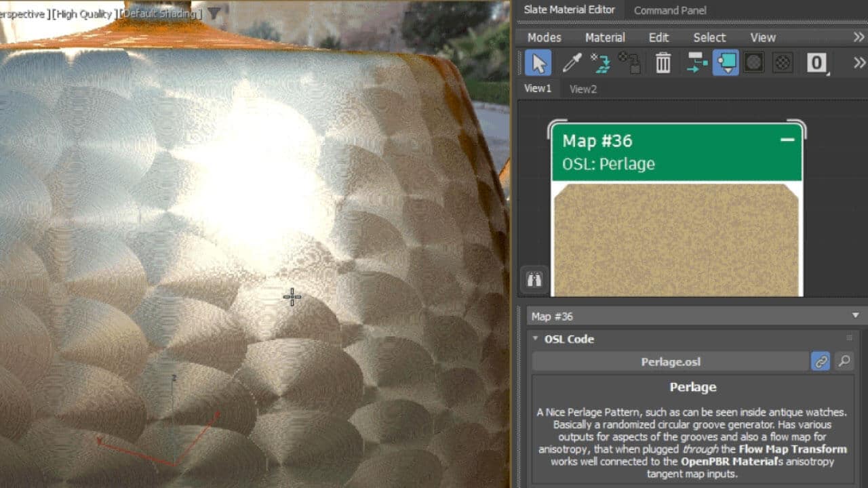Click Move Children layout icon
This screenshot has height=488, width=868.
click(x=696, y=63)
